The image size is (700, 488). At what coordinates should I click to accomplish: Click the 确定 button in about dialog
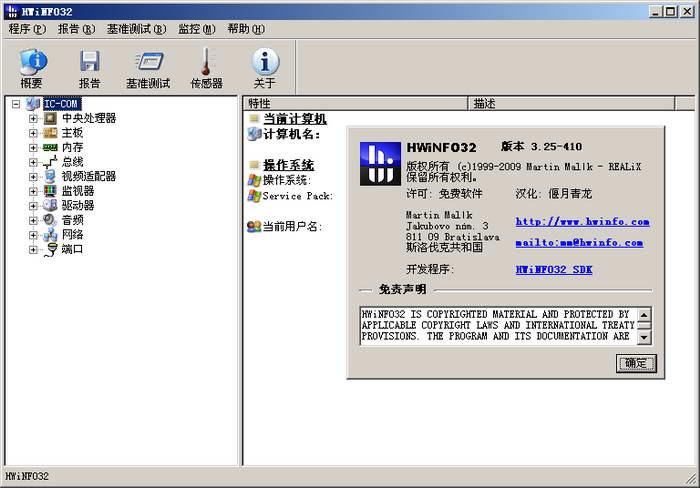pos(636,363)
